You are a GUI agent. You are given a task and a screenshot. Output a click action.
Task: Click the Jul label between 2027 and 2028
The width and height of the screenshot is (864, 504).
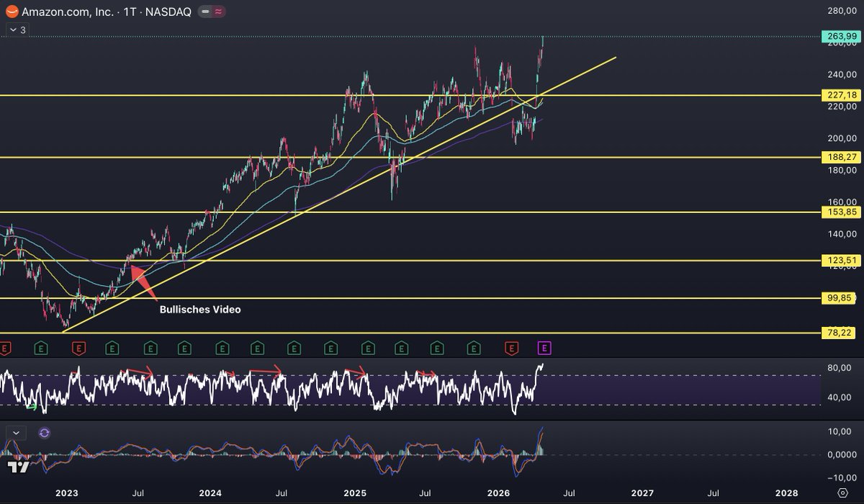(x=714, y=493)
